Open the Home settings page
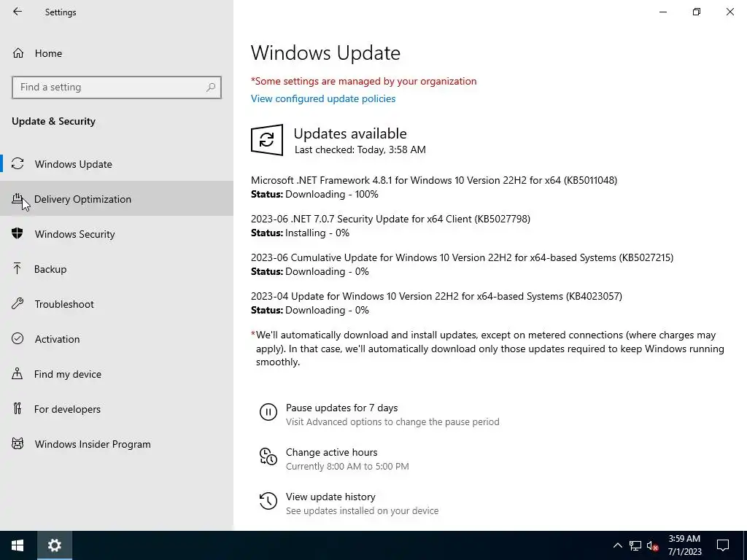The image size is (747, 560). coord(117,53)
